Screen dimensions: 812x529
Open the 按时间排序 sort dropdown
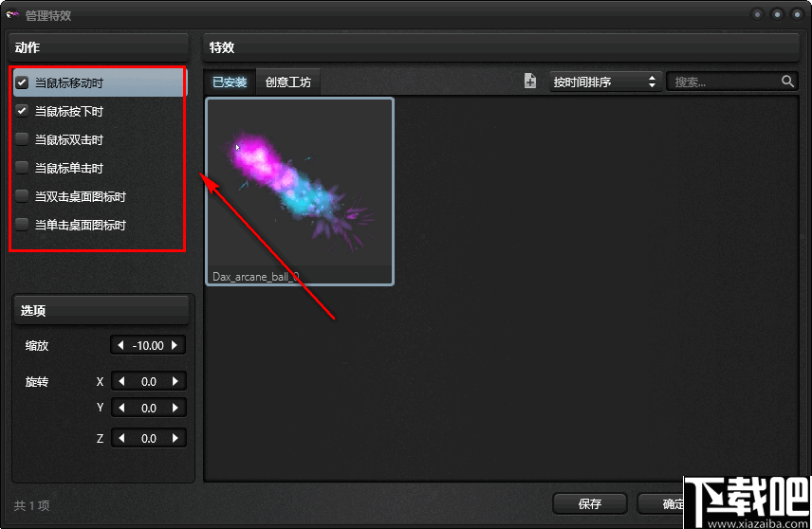pyautogui.click(x=605, y=82)
